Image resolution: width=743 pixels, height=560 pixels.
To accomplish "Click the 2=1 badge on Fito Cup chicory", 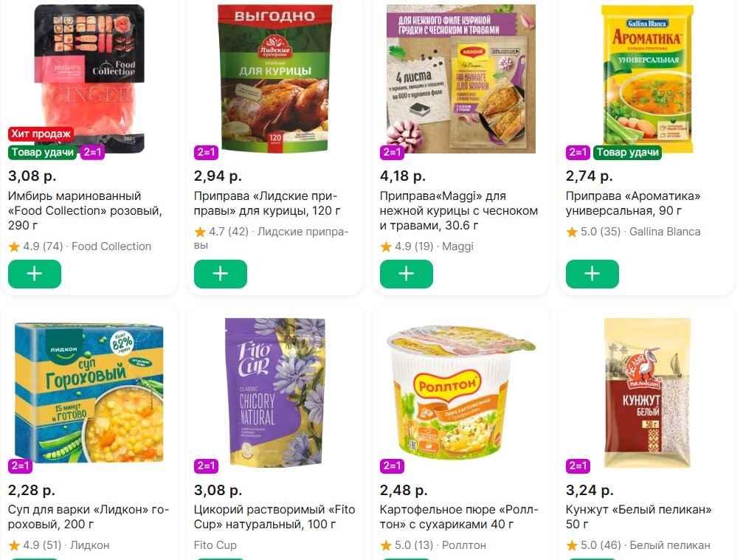I will (x=207, y=466).
